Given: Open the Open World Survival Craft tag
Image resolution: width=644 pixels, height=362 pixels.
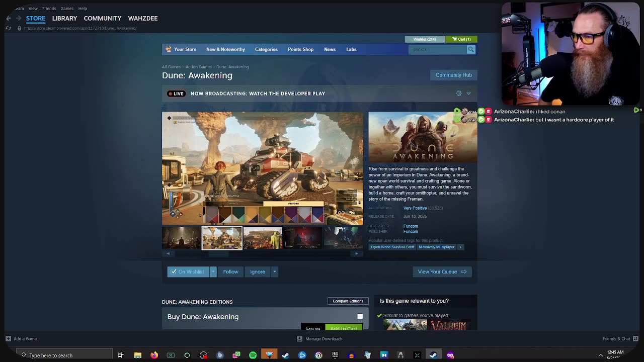Looking at the screenshot, I should coord(392,247).
